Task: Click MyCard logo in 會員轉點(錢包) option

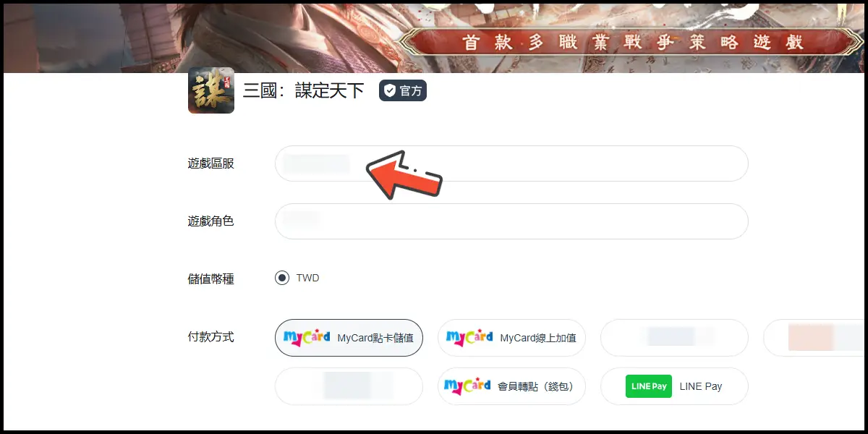Action: (467, 386)
